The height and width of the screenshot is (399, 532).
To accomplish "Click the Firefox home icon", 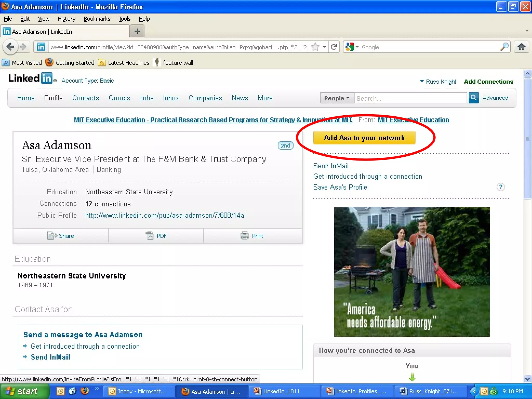I will click(521, 47).
